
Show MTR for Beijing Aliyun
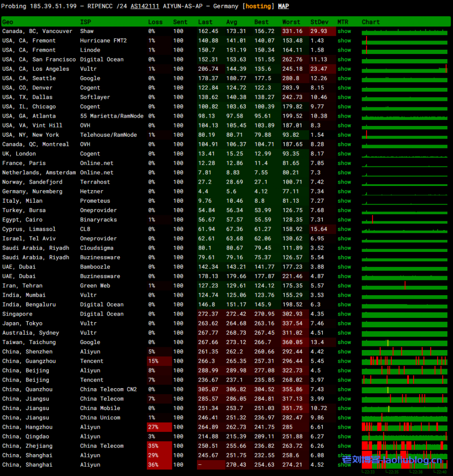pyautogui.click(x=344, y=370)
